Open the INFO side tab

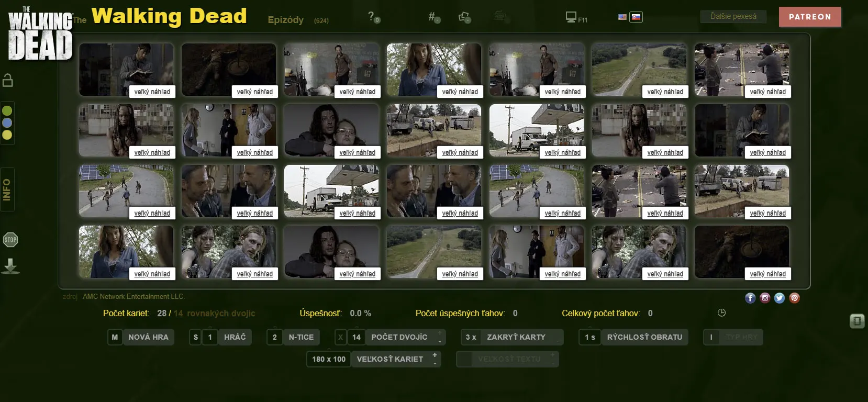pos(7,189)
